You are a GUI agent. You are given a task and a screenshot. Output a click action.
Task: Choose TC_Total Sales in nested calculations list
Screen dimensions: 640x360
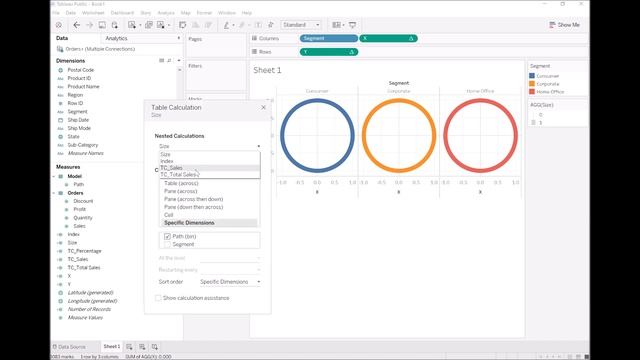(x=209, y=174)
